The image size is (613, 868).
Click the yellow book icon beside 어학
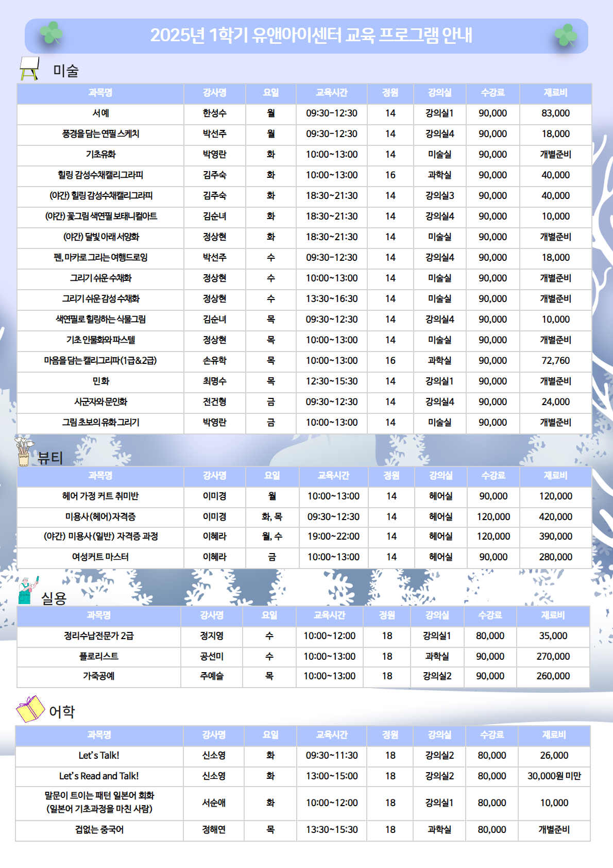click(30, 709)
